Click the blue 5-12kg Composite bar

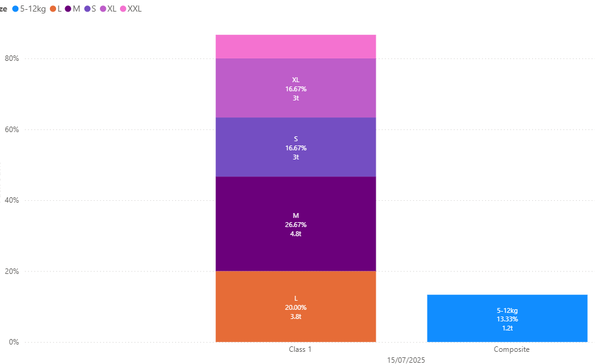[507, 318]
